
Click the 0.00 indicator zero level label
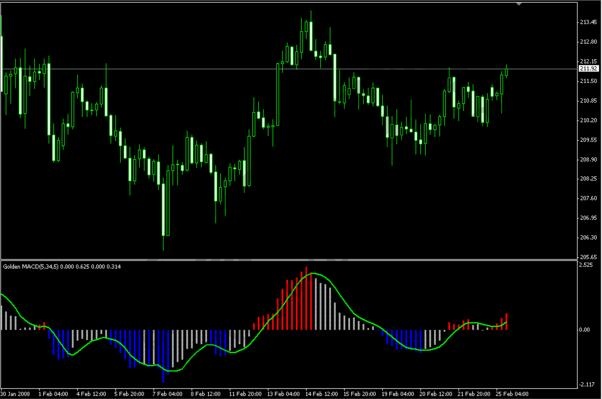pyautogui.click(x=585, y=329)
